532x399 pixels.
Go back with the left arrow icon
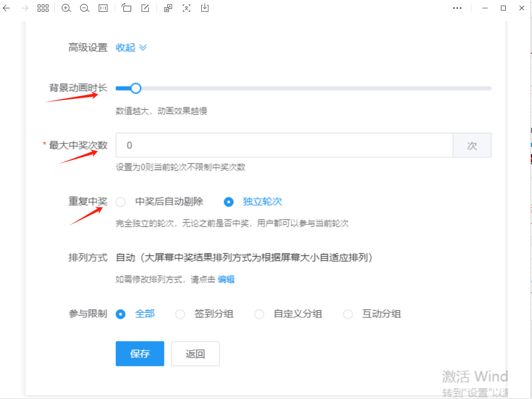[x=7, y=8]
